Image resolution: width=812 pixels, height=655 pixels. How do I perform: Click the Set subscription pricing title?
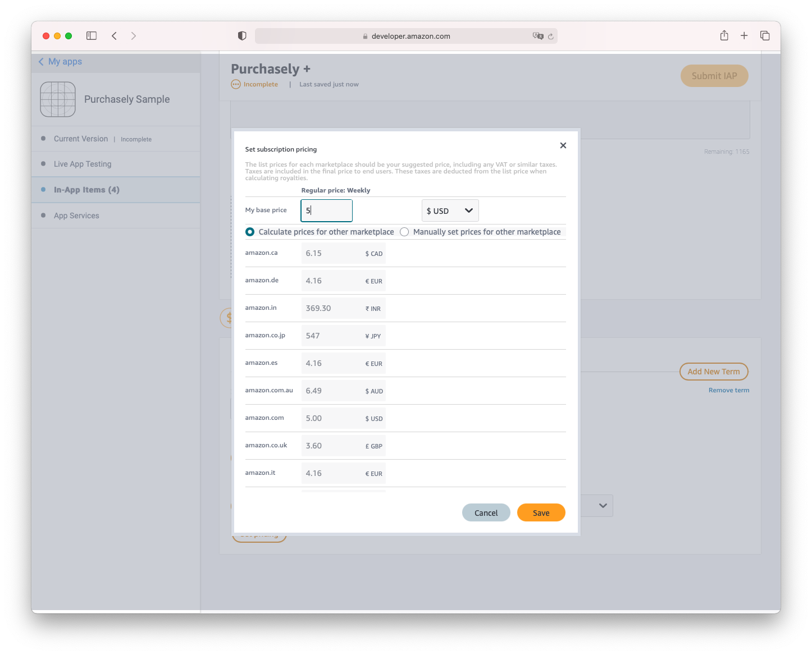click(281, 149)
